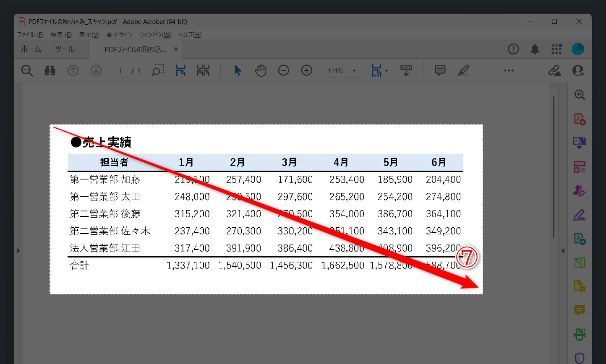
Task: Click the tools search icon in right pane
Action: point(580,95)
